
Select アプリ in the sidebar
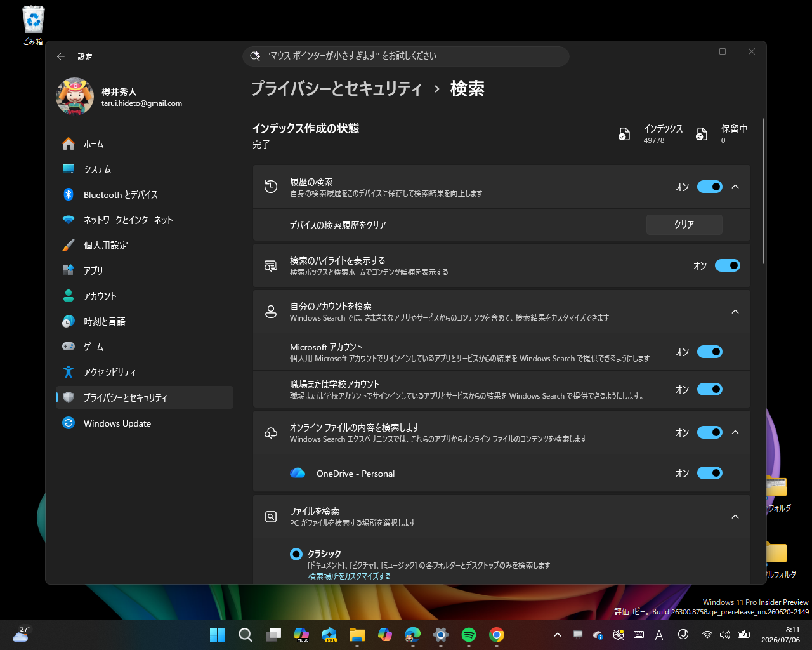click(145, 270)
